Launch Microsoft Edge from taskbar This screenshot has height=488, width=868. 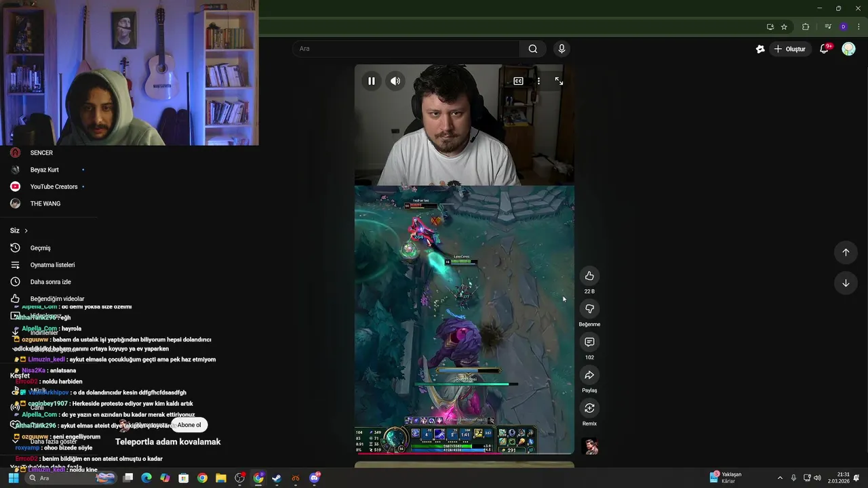(146, 478)
